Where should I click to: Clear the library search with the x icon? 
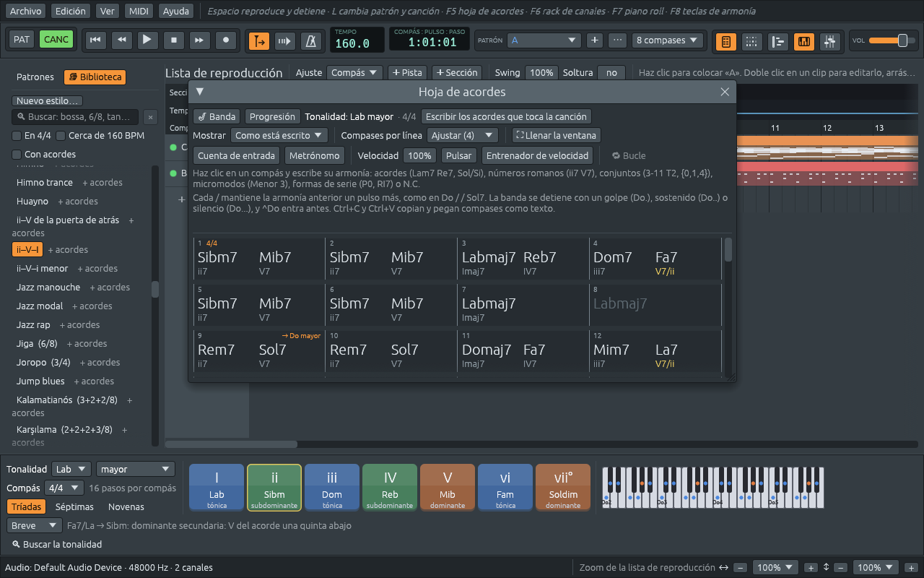click(150, 117)
